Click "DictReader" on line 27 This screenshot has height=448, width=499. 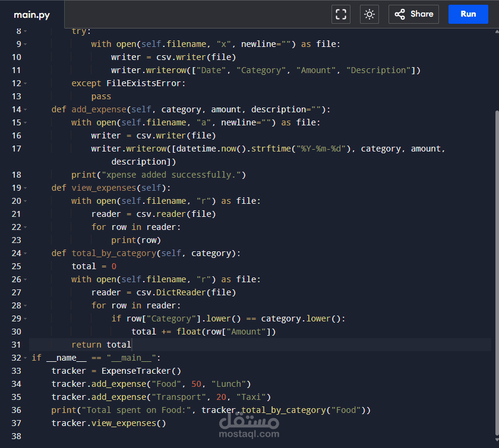pos(181,292)
